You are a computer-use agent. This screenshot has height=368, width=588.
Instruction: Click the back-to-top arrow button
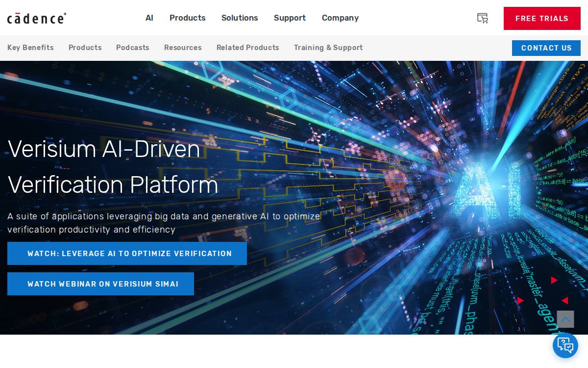pos(565,319)
